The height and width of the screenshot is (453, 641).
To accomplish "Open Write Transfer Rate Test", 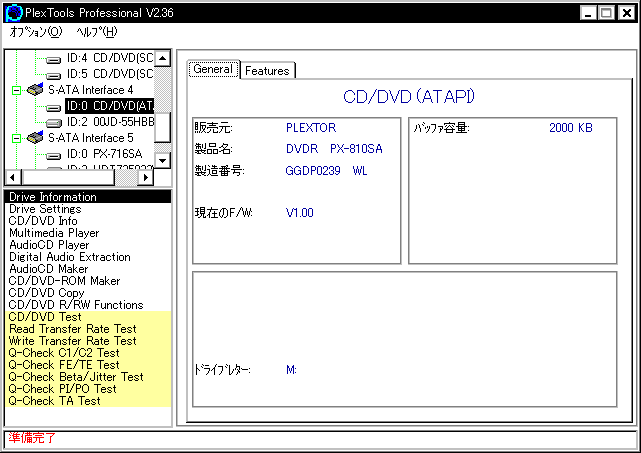I will pos(88,341).
